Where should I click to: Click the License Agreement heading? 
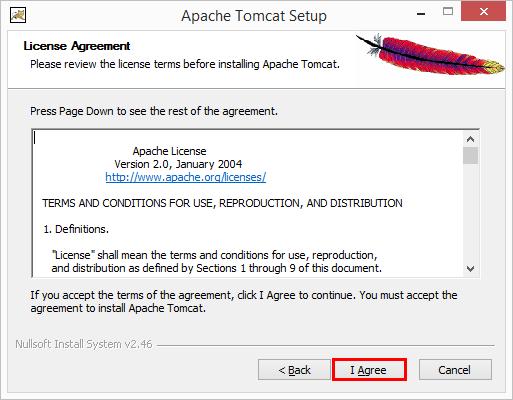tap(77, 46)
